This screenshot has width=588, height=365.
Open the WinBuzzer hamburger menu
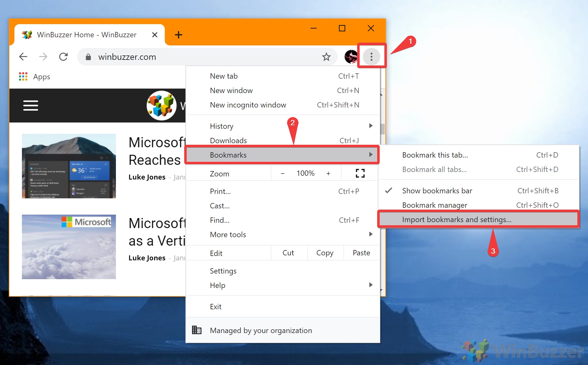(x=31, y=106)
